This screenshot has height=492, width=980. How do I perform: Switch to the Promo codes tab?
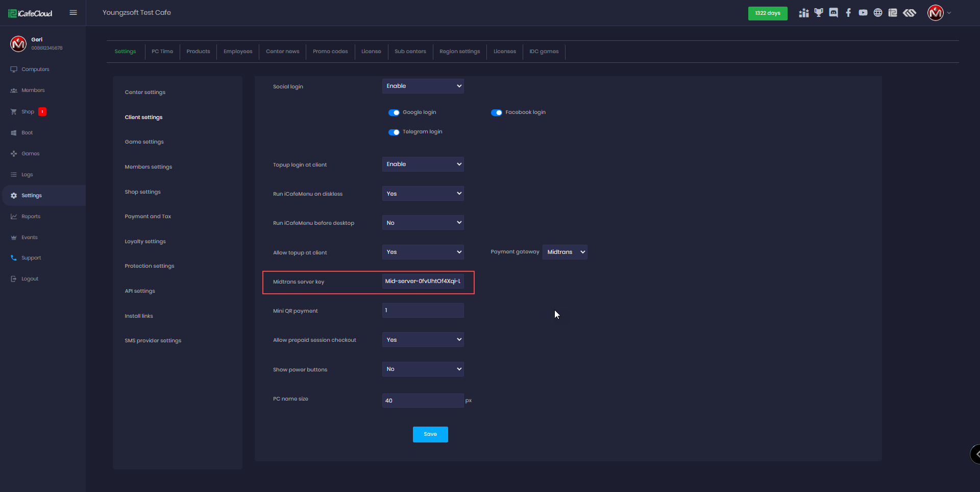pyautogui.click(x=330, y=52)
